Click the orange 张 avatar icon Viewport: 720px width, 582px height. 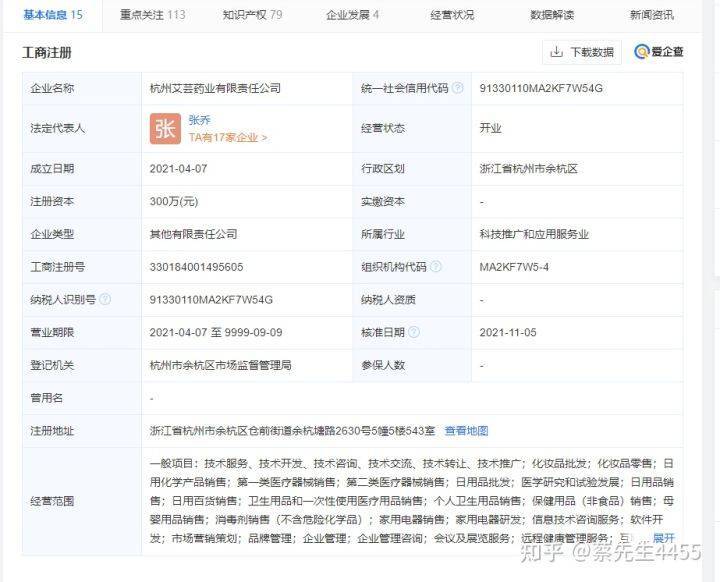165,129
